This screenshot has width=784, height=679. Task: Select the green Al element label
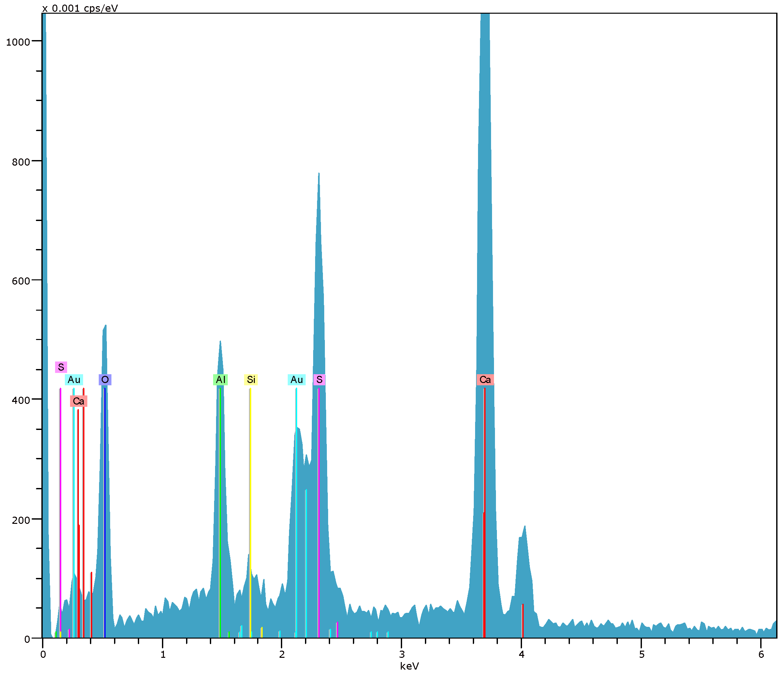pyautogui.click(x=220, y=380)
